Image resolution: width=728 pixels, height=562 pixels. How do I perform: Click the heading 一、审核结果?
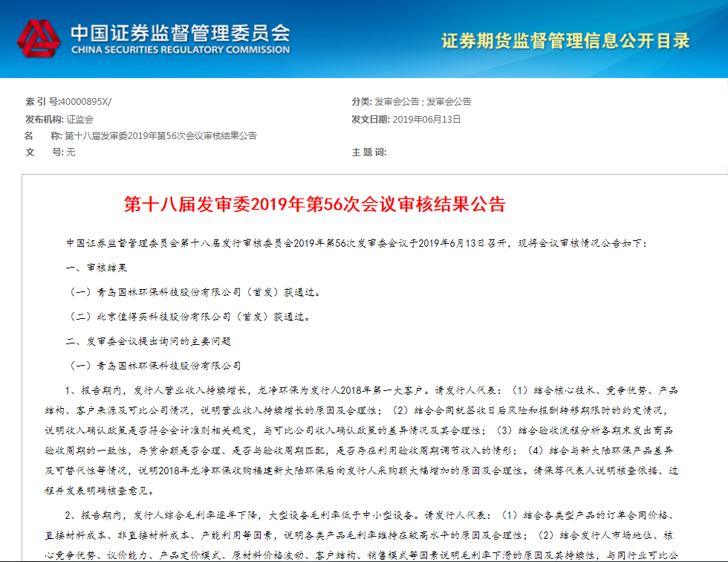coord(97,268)
